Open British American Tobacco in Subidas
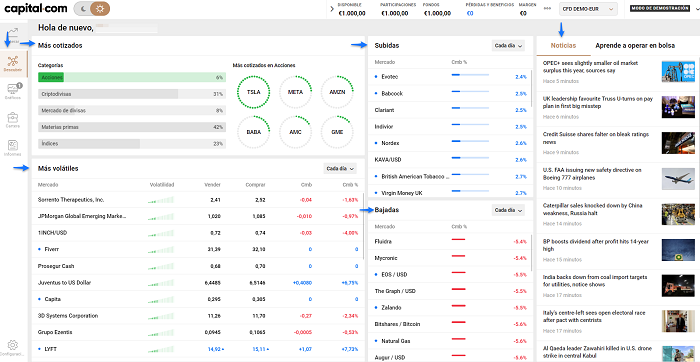 (x=449, y=176)
